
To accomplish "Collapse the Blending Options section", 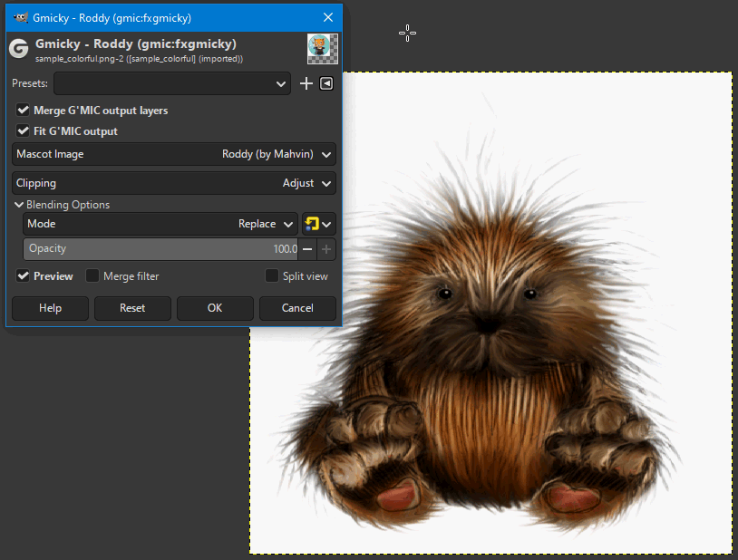I will (19, 205).
